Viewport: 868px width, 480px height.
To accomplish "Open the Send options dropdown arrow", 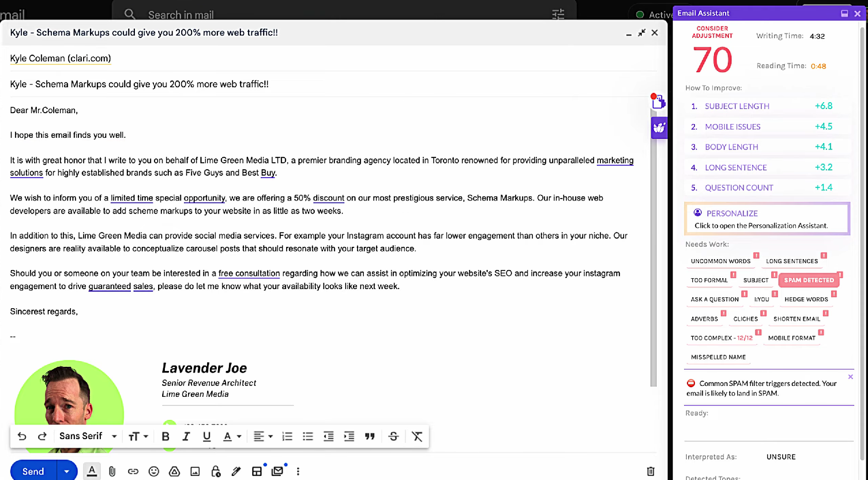I will coord(66,471).
